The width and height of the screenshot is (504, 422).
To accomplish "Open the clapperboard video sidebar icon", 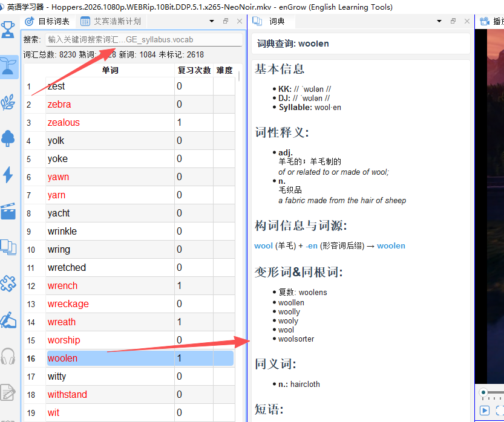I will [x=8, y=211].
